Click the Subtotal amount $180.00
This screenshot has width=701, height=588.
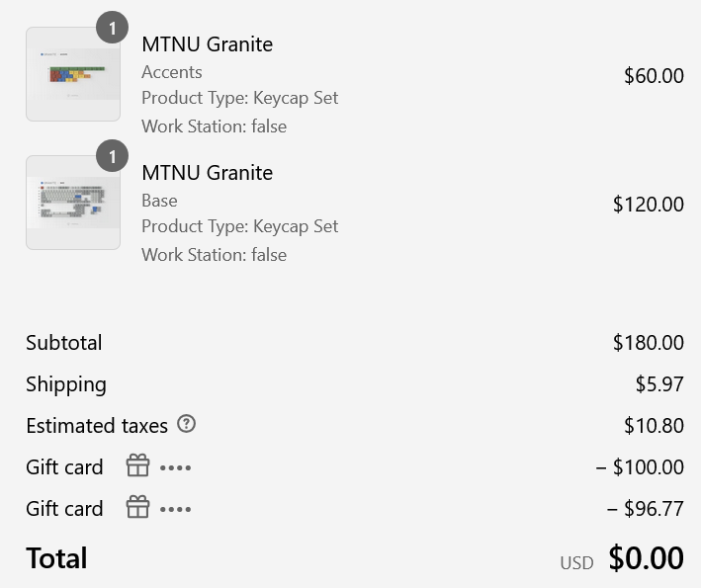649,343
